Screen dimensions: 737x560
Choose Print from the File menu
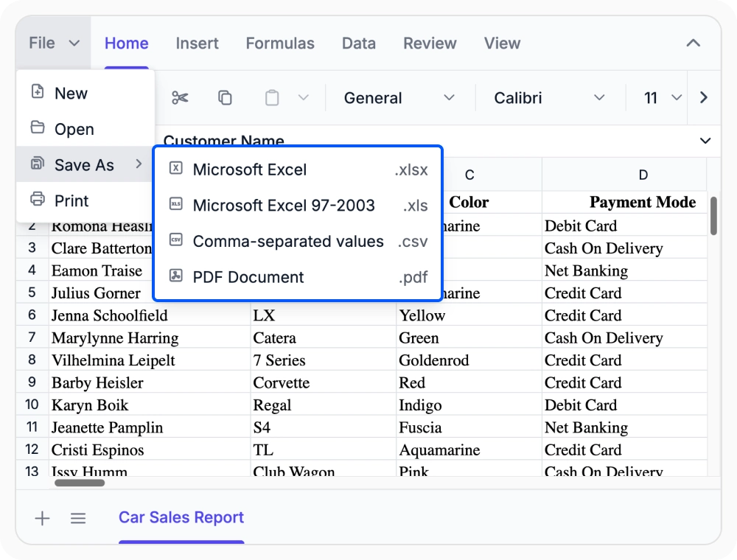coord(85,200)
